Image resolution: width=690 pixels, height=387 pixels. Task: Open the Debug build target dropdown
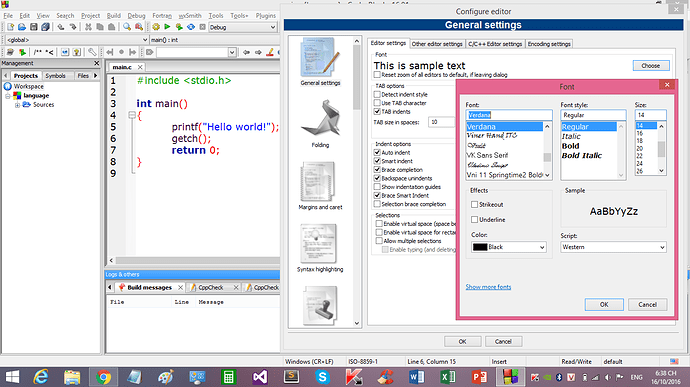click(242, 27)
